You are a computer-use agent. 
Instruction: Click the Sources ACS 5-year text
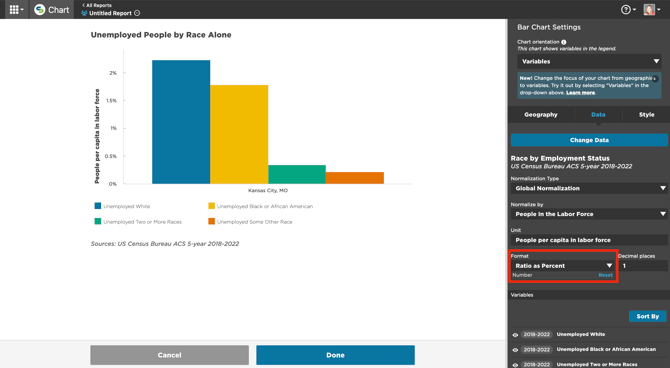(165, 244)
